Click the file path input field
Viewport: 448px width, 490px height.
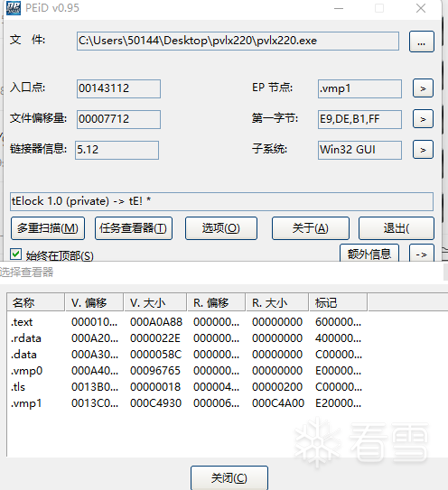(238, 41)
